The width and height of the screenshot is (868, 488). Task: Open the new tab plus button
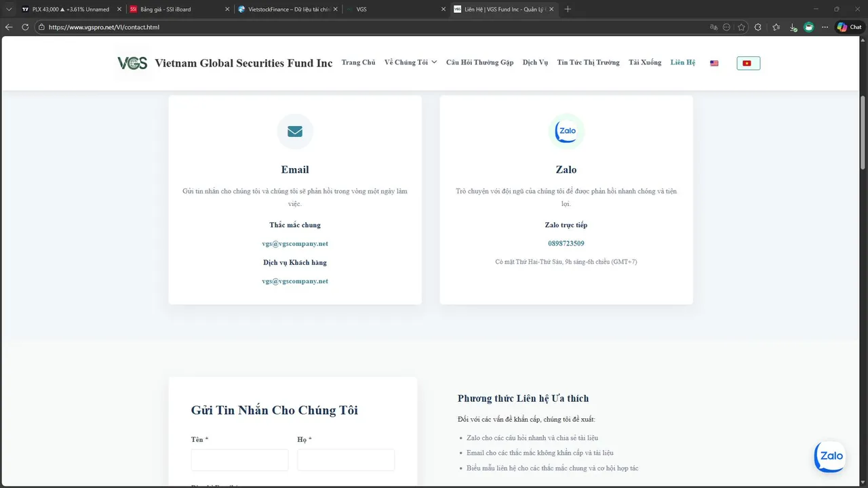coord(568,9)
